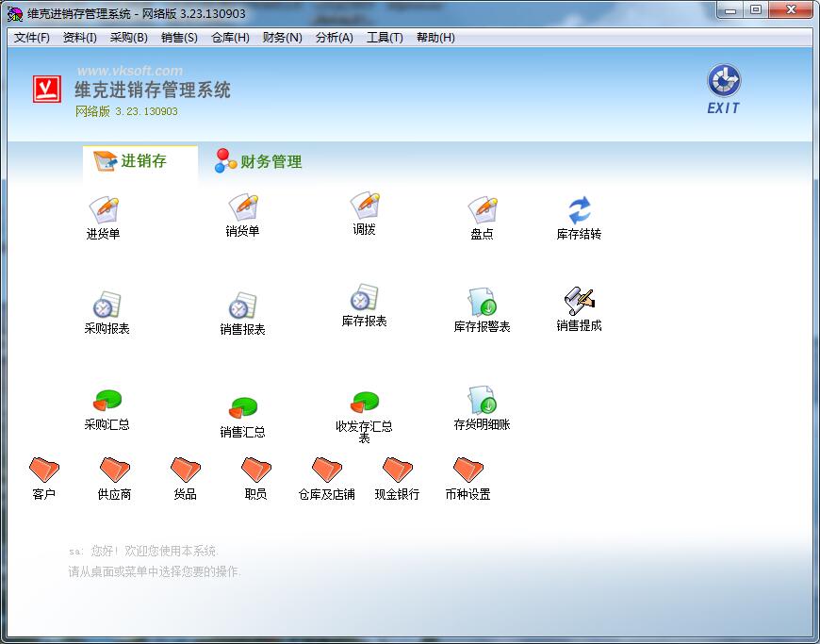Click the www.vksoft.com website text
The width and height of the screenshot is (820, 644).
click(130, 71)
